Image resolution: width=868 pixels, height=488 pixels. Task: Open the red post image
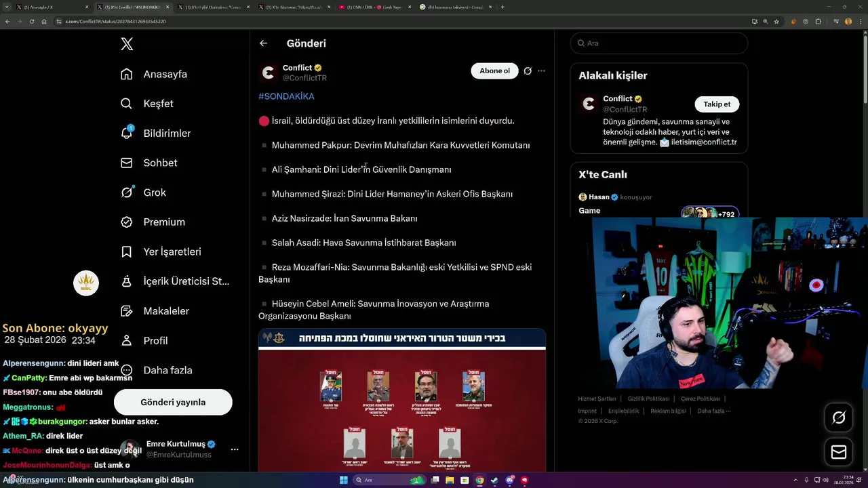coord(402,401)
